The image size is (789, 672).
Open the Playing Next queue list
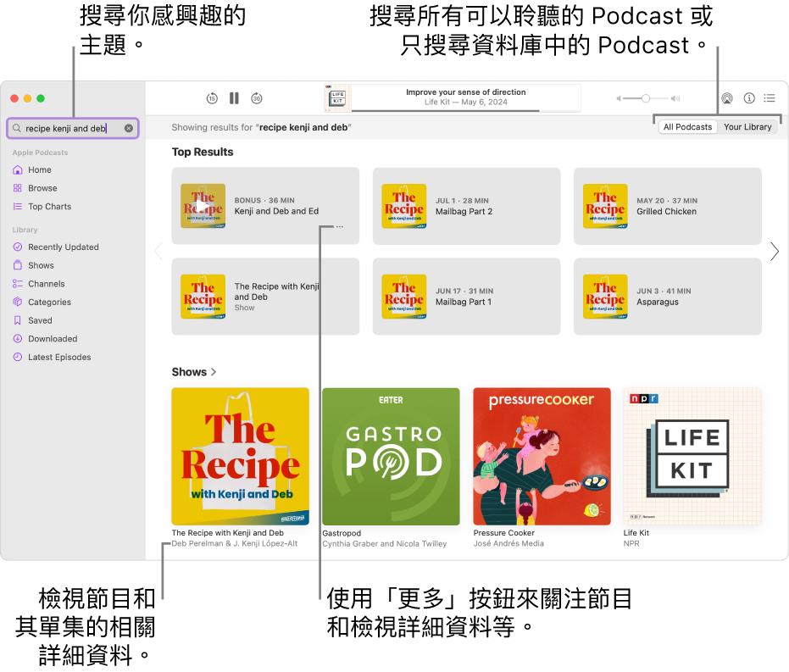click(770, 98)
